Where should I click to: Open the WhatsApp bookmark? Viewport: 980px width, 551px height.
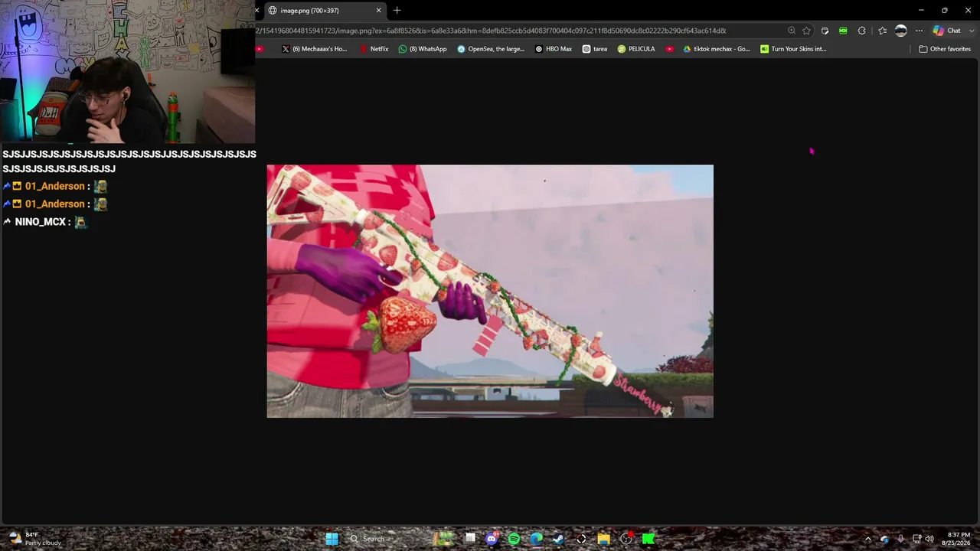pos(423,49)
